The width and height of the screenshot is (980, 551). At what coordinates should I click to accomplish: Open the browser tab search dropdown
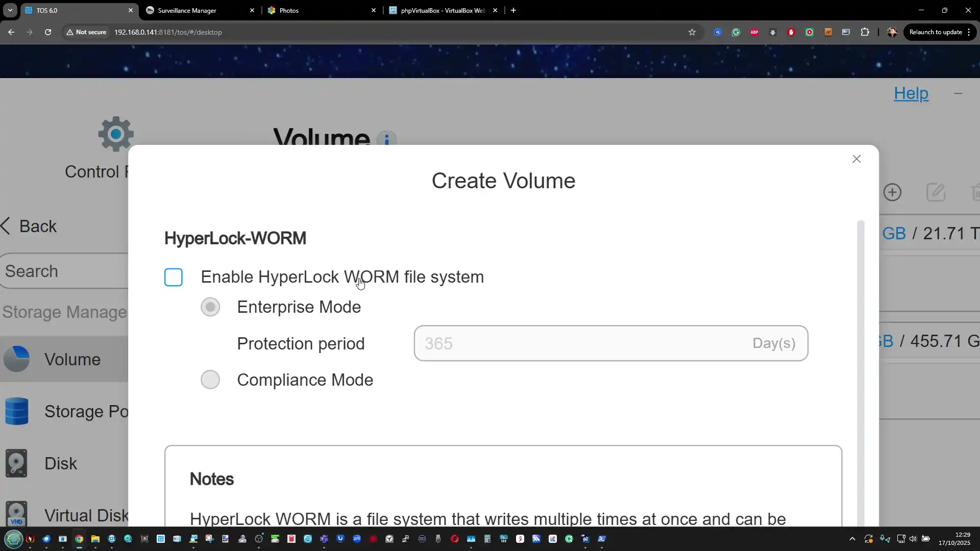tap(10, 10)
